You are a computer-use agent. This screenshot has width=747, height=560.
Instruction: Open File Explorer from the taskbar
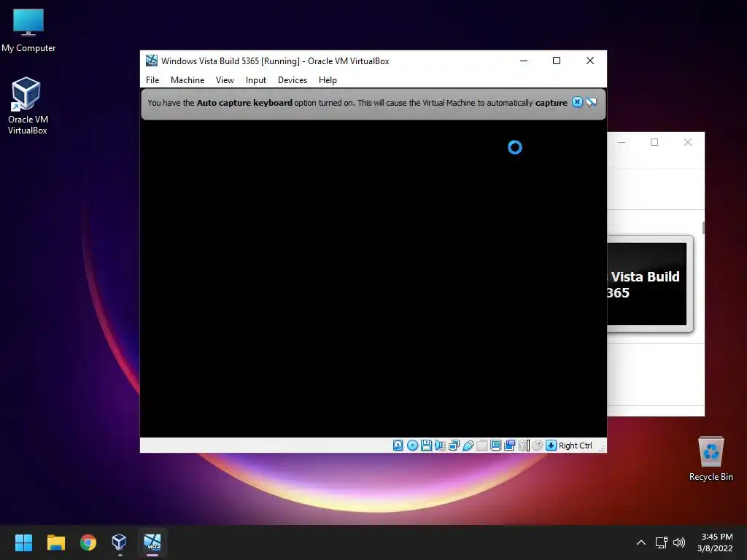[55, 542]
